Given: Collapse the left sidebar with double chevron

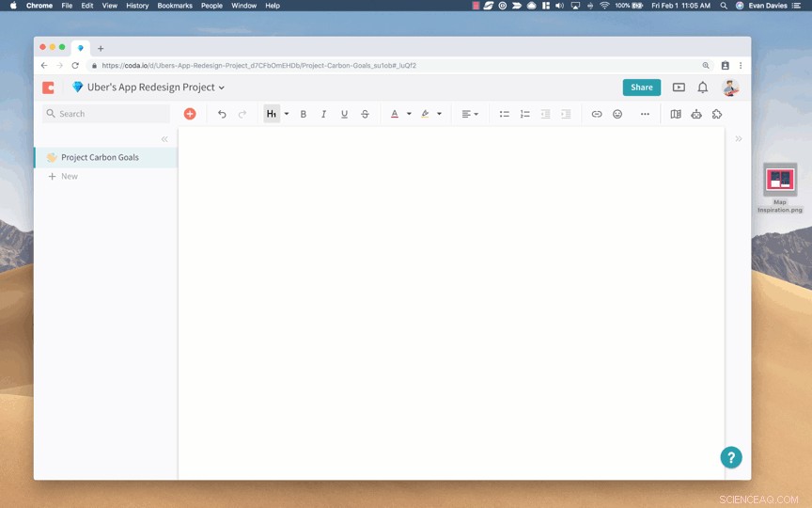Looking at the screenshot, I should 164,139.
